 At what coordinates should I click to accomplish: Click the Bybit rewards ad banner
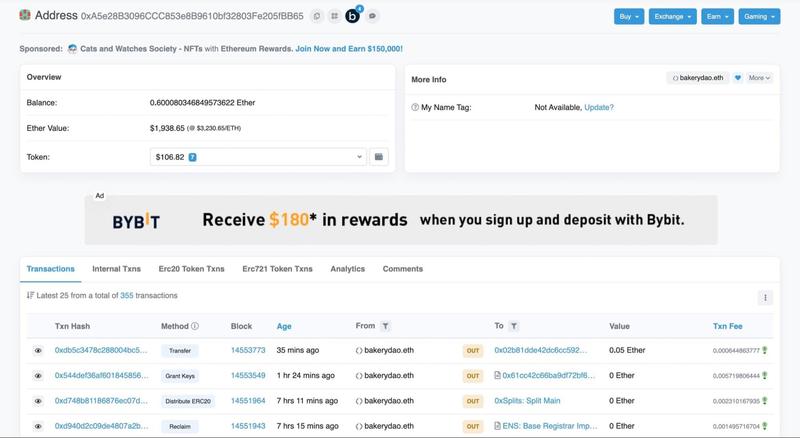[x=401, y=220]
